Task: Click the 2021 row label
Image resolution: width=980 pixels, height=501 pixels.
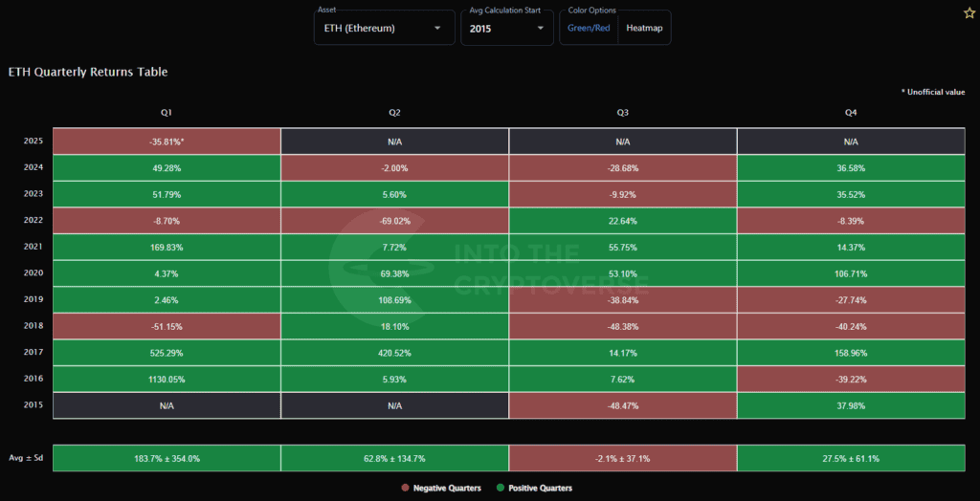Action: pyautogui.click(x=33, y=247)
